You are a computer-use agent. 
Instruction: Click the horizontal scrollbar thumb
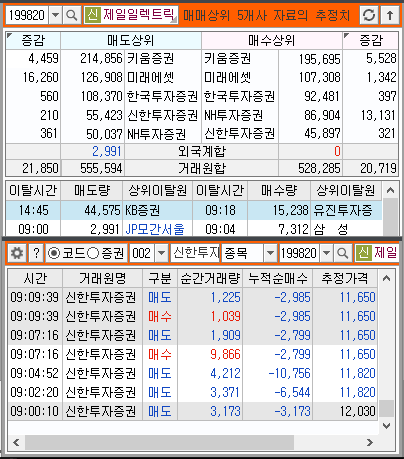pyautogui.click(x=159, y=442)
